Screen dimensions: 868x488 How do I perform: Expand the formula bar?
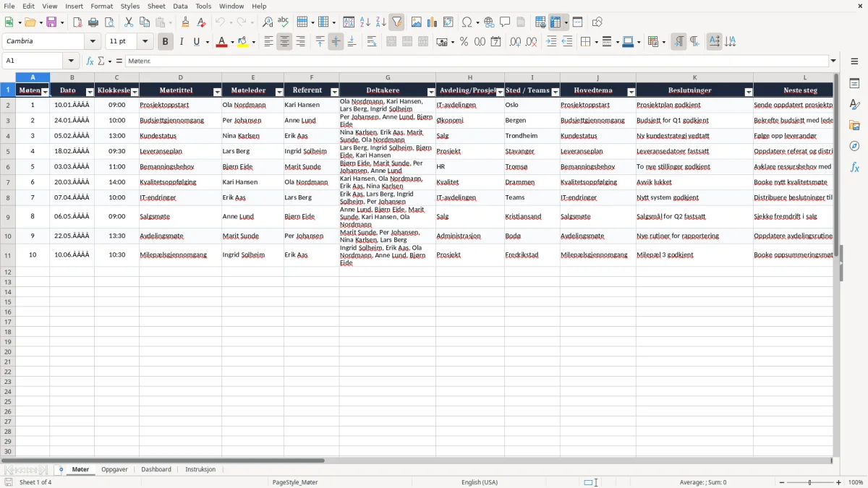[x=833, y=61]
